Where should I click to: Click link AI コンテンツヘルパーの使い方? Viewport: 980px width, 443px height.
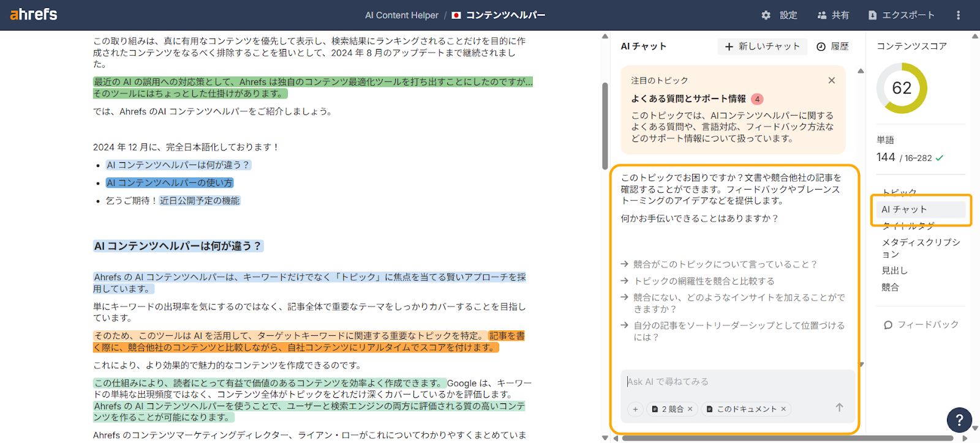coord(170,183)
